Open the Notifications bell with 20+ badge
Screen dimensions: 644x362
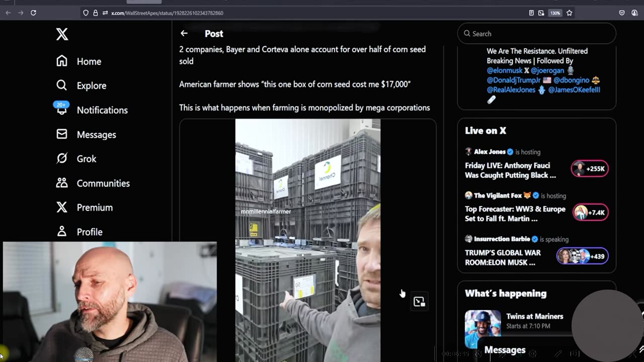pos(61,109)
